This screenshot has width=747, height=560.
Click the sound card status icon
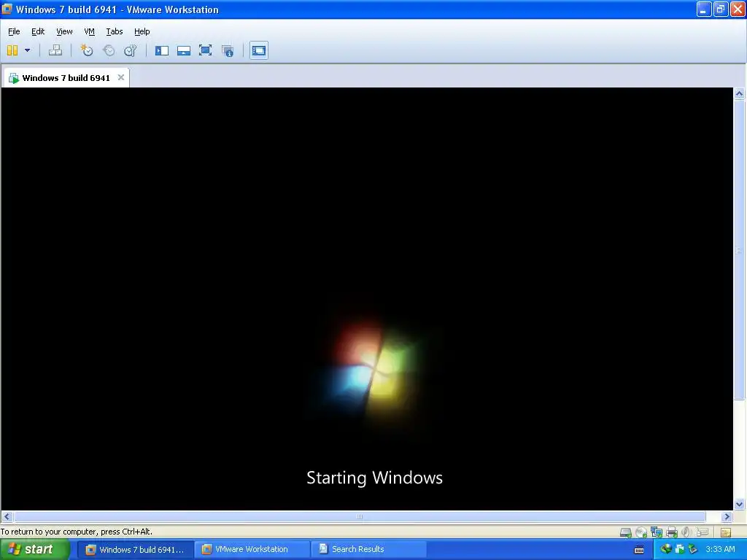[686, 532]
